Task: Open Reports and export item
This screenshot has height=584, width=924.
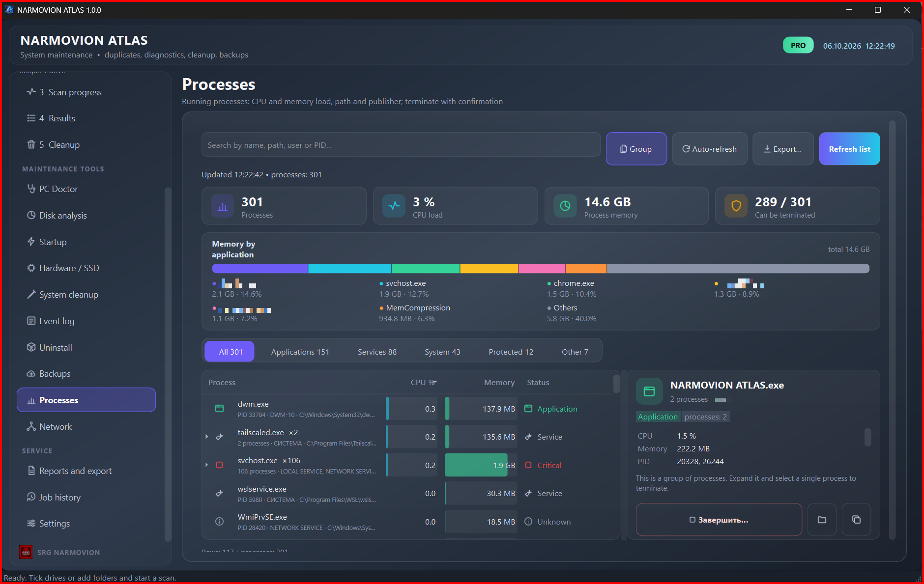Action: [87, 471]
